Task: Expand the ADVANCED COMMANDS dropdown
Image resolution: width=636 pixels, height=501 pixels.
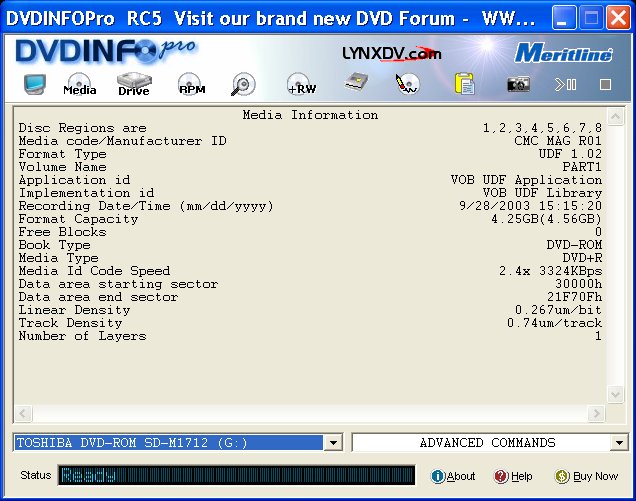Action: [619, 443]
